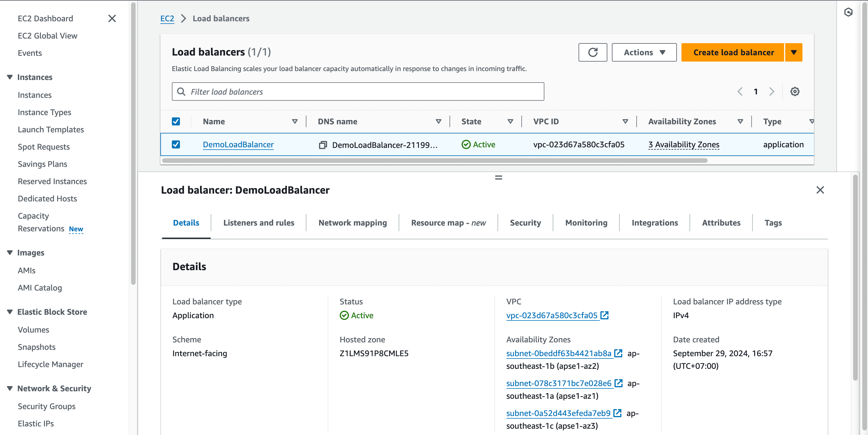This screenshot has height=435, width=868.
Task: Collapse the Instances sidebar section
Action: pos(10,77)
